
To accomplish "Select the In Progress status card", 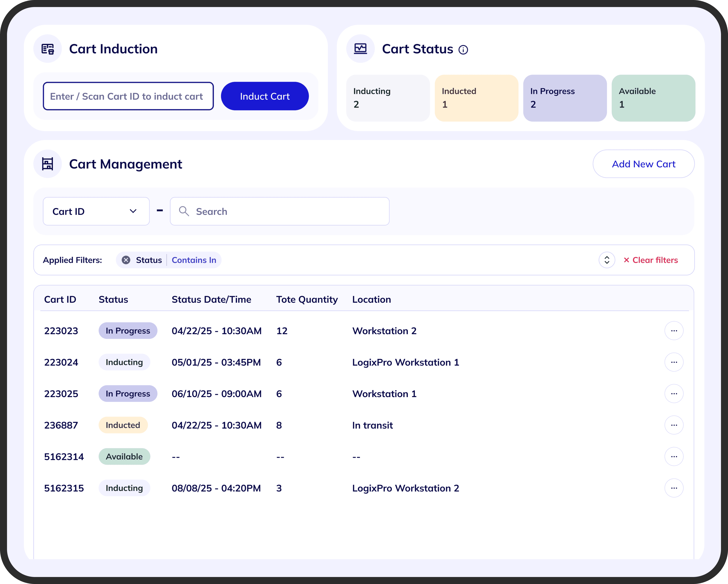I will click(x=565, y=98).
